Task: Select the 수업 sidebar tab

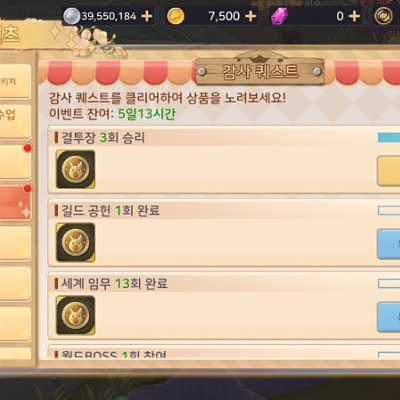Action: [14, 121]
